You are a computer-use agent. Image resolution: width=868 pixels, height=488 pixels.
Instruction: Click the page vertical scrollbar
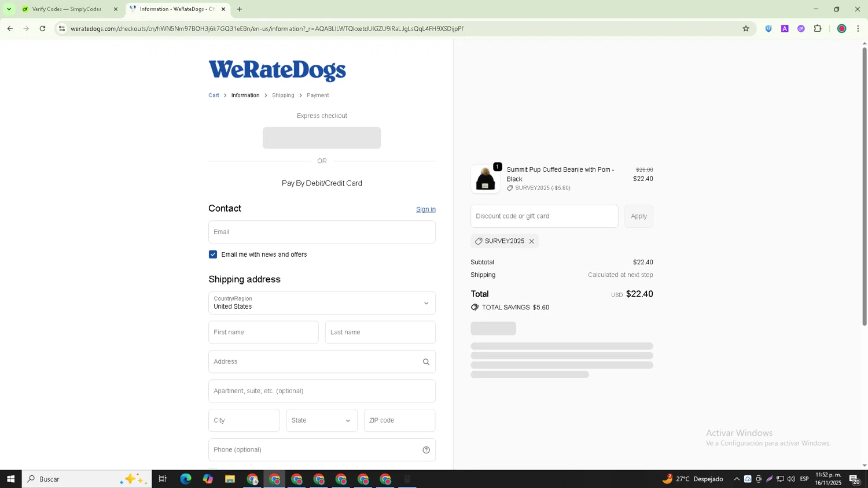point(865,186)
